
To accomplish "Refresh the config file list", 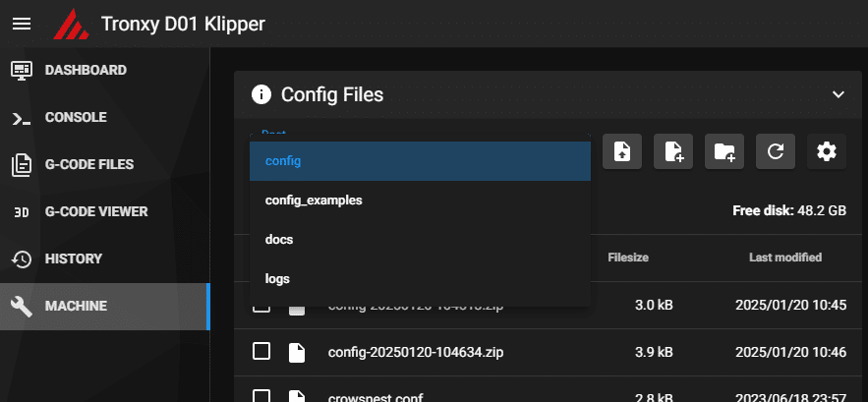I will pos(776,151).
